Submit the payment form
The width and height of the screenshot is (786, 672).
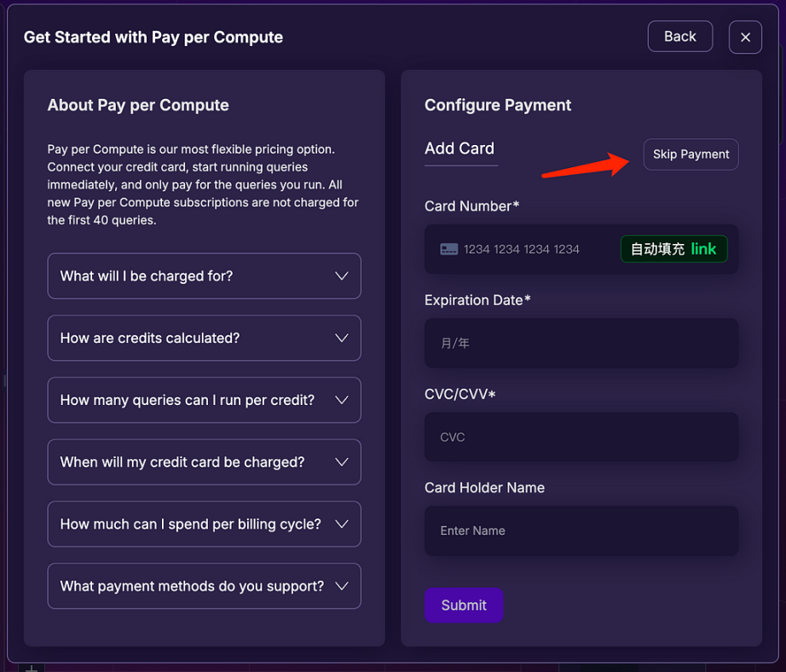[x=464, y=605]
